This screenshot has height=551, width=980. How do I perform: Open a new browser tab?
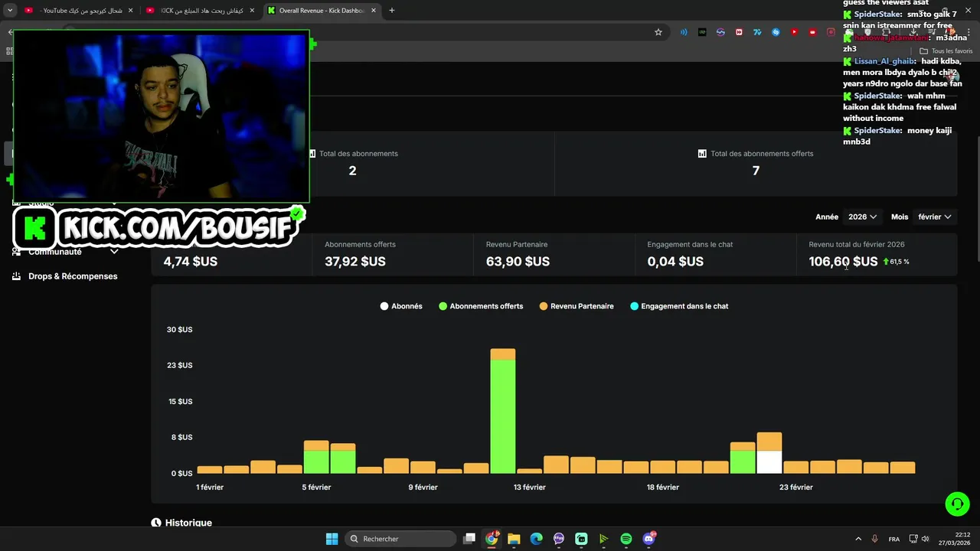[x=392, y=11]
